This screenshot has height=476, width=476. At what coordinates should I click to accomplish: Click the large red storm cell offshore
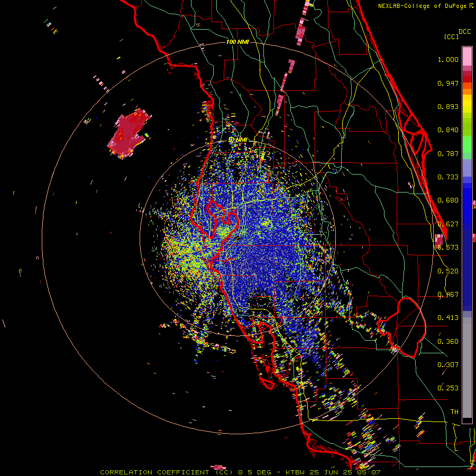pyautogui.click(x=129, y=134)
